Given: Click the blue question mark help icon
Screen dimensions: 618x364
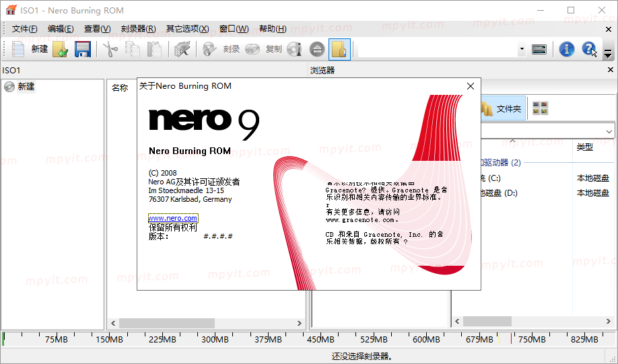Looking at the screenshot, I should [x=589, y=49].
